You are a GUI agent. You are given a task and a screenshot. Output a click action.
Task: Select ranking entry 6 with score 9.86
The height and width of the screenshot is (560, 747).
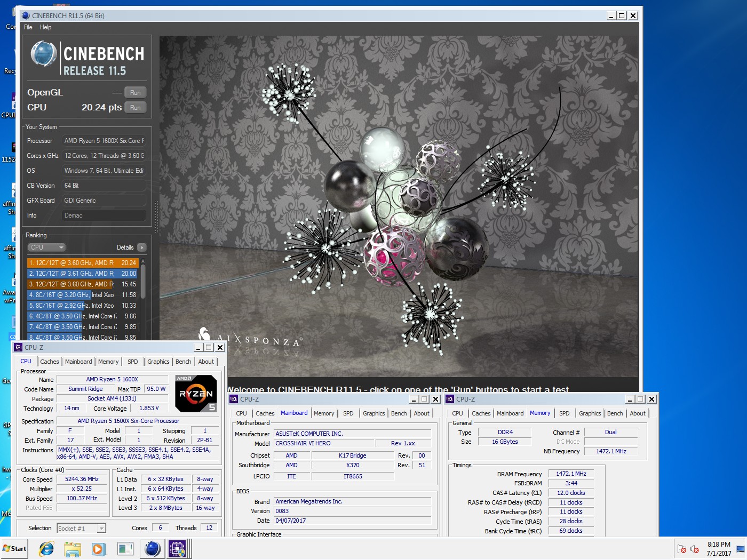pyautogui.click(x=83, y=316)
